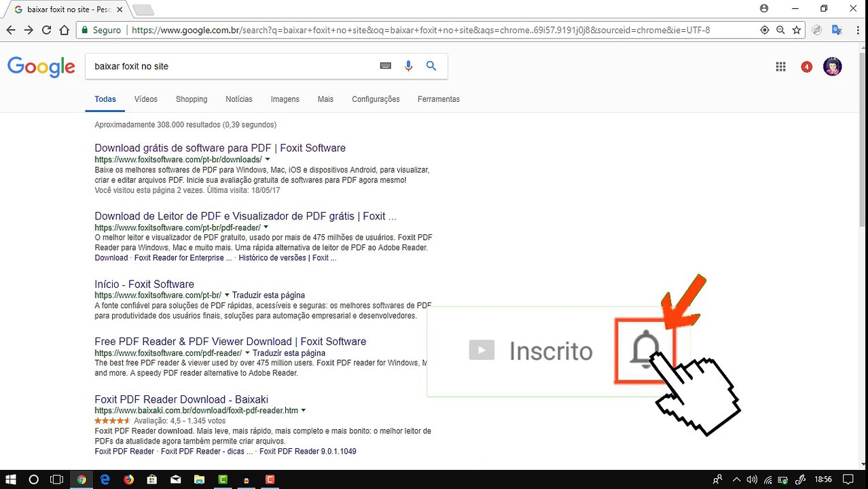Screen dimensions: 868x489
Task: Bookmark this page with the star icon
Action: pyautogui.click(x=797, y=30)
